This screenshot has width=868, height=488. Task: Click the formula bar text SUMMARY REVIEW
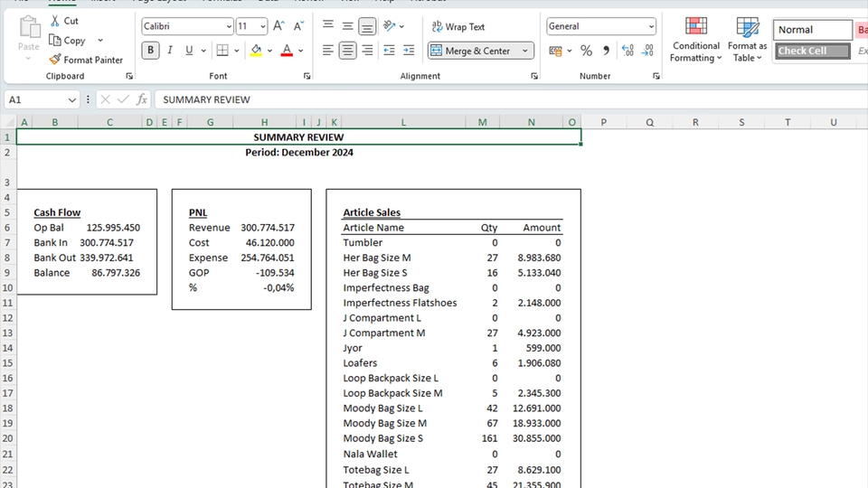pyautogui.click(x=206, y=99)
